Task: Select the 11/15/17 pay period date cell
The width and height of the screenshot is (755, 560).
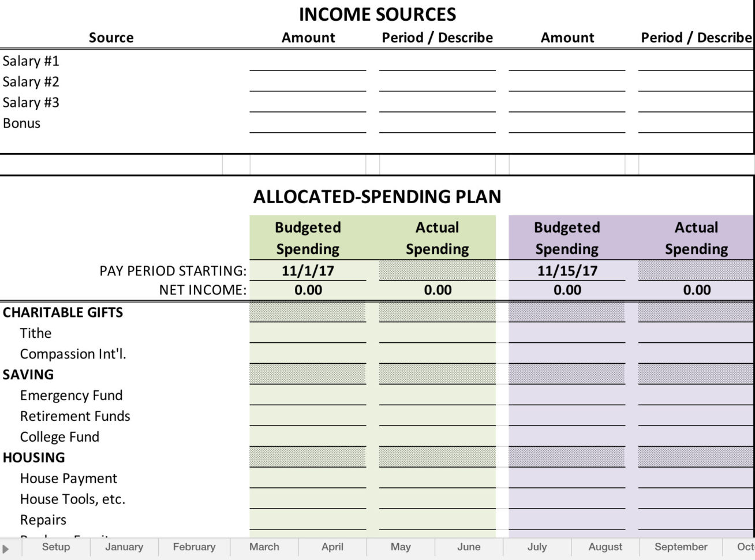Action: click(567, 270)
